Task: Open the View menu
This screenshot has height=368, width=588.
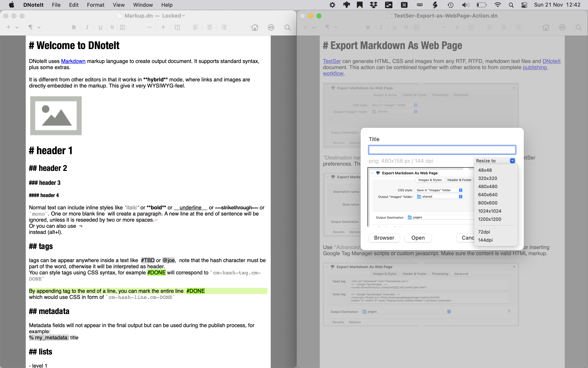Action: (119, 5)
